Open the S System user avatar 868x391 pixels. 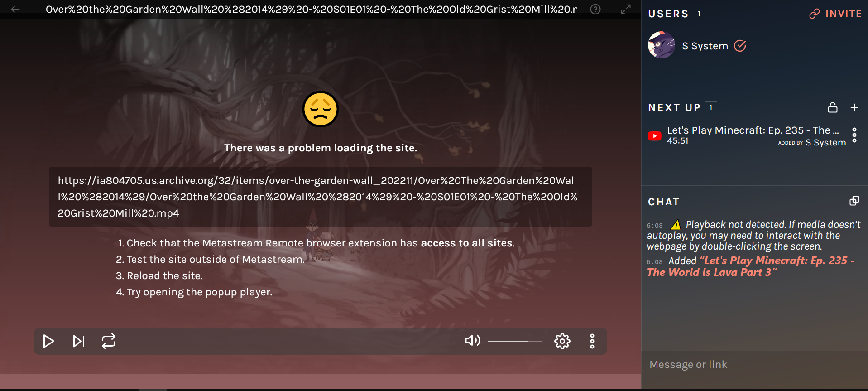pyautogui.click(x=662, y=45)
